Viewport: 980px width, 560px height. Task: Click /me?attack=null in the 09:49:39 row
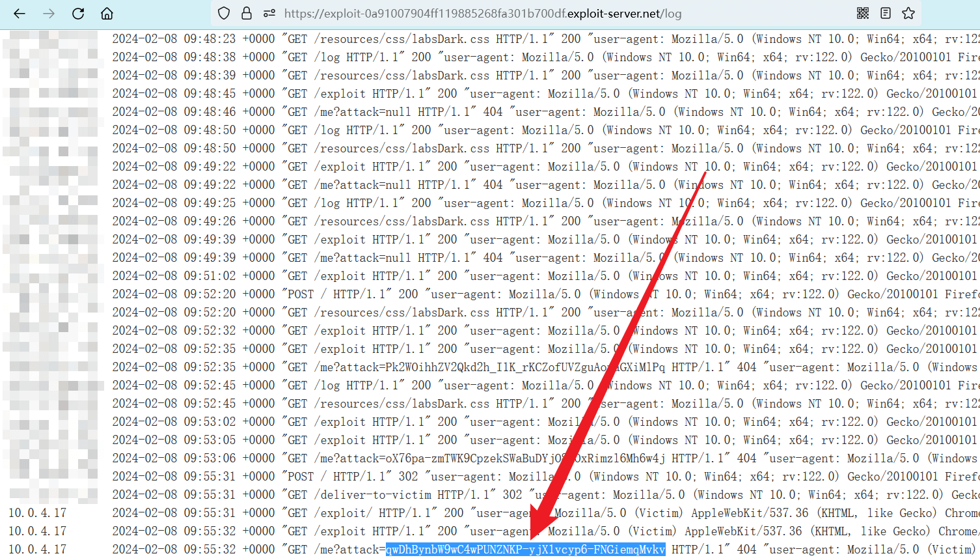click(362, 258)
